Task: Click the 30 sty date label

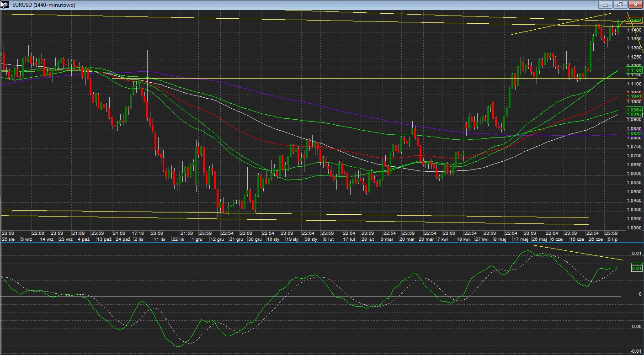Action: pyautogui.click(x=311, y=239)
